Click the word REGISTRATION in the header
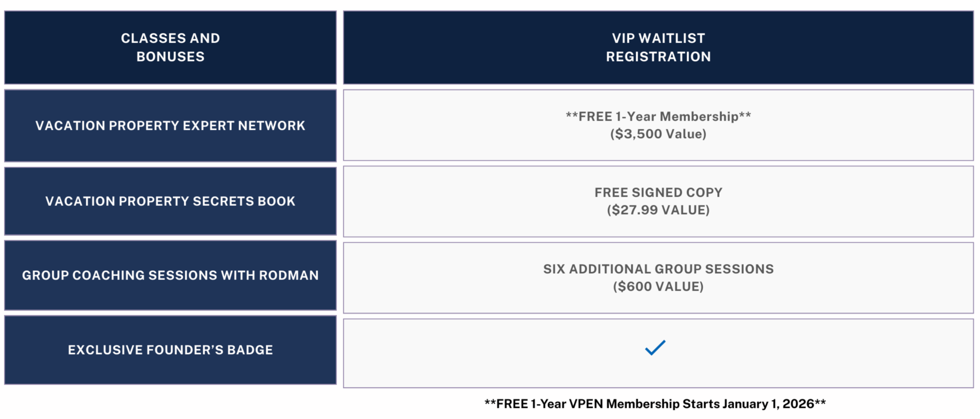The height and width of the screenshot is (419, 980). 658,57
